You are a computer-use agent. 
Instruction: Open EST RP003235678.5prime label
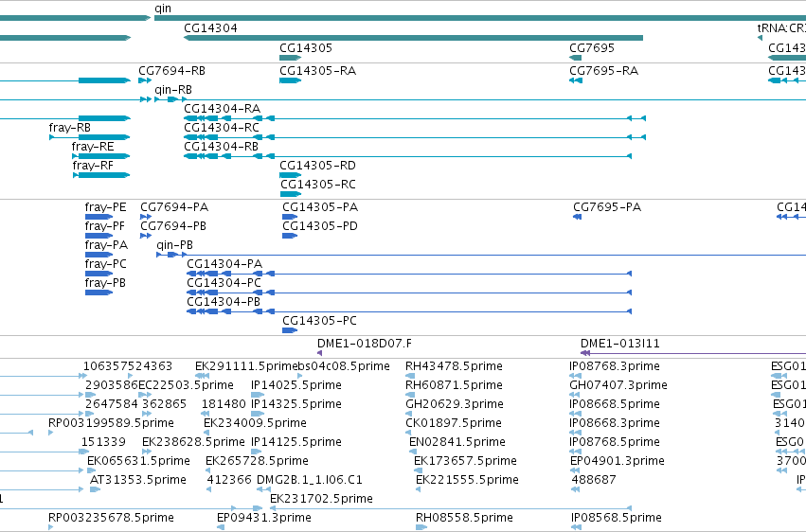pyautogui.click(x=111, y=518)
